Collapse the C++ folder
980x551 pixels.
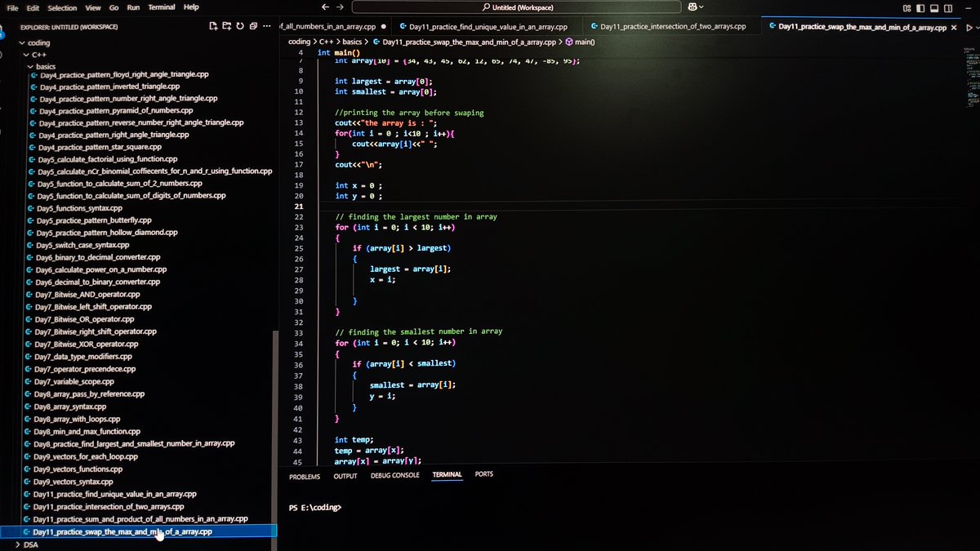37,55
